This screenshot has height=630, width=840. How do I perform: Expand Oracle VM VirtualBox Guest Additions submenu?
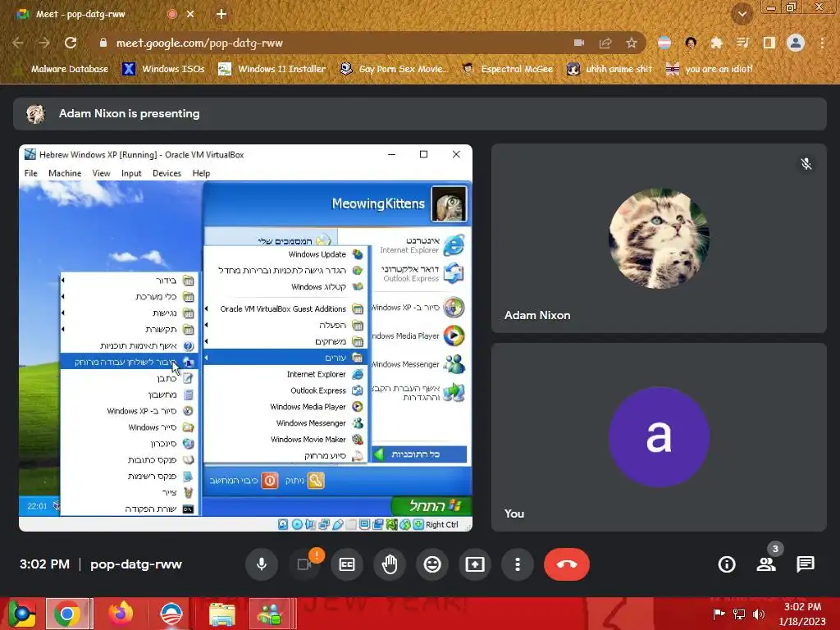click(x=285, y=309)
